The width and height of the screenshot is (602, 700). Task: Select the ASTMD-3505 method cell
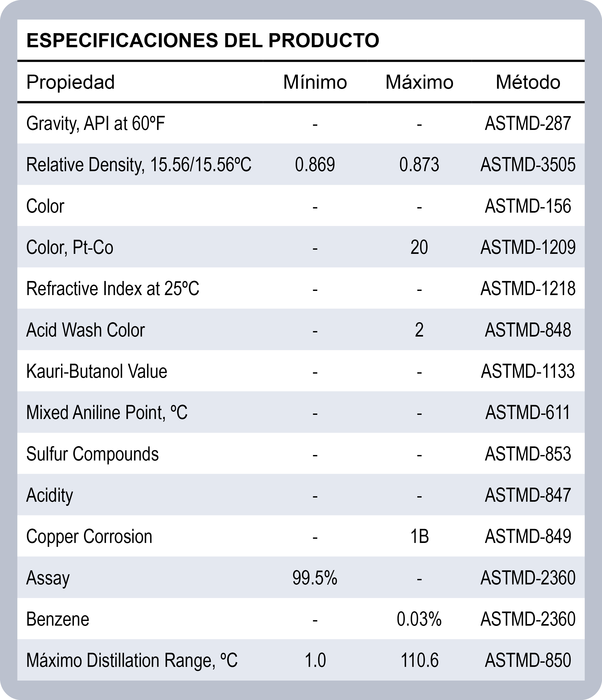528,165
